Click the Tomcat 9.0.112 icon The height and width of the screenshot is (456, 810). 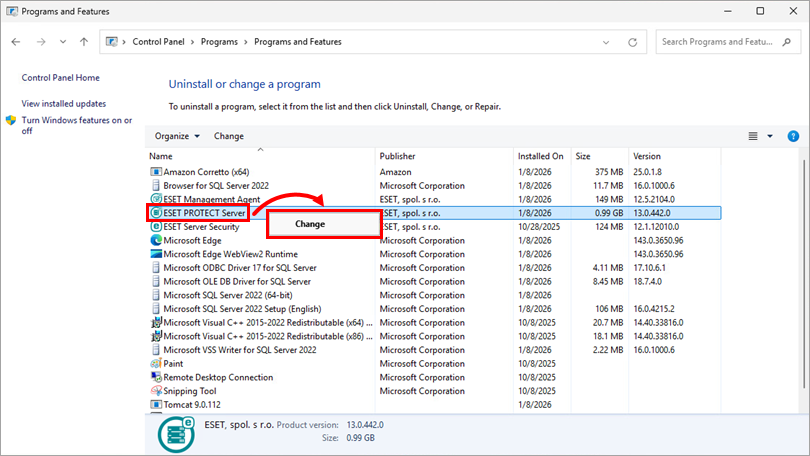(156, 405)
